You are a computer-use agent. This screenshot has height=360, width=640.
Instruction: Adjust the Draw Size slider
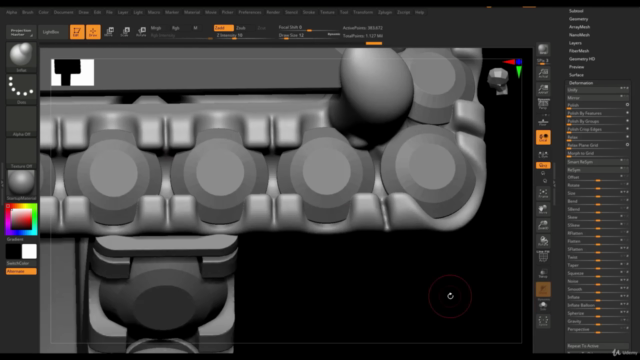[309, 36]
